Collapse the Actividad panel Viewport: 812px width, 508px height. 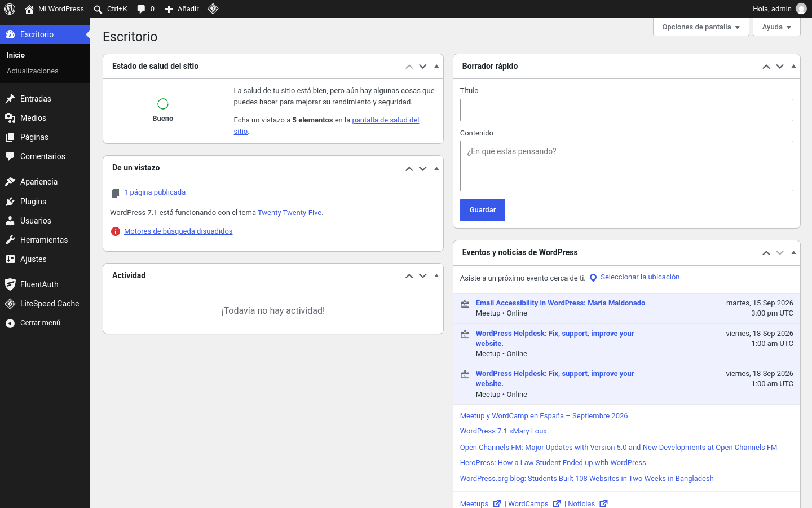point(436,276)
